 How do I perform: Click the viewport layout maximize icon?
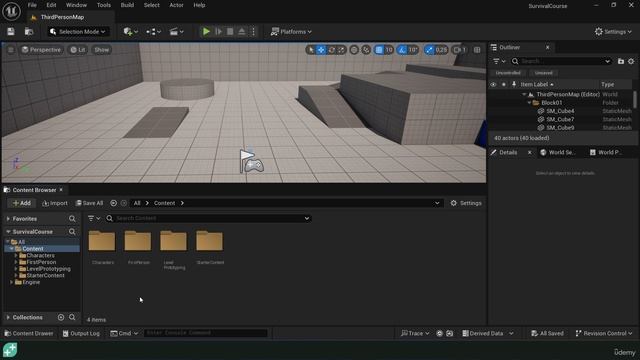pyautogui.click(x=477, y=50)
